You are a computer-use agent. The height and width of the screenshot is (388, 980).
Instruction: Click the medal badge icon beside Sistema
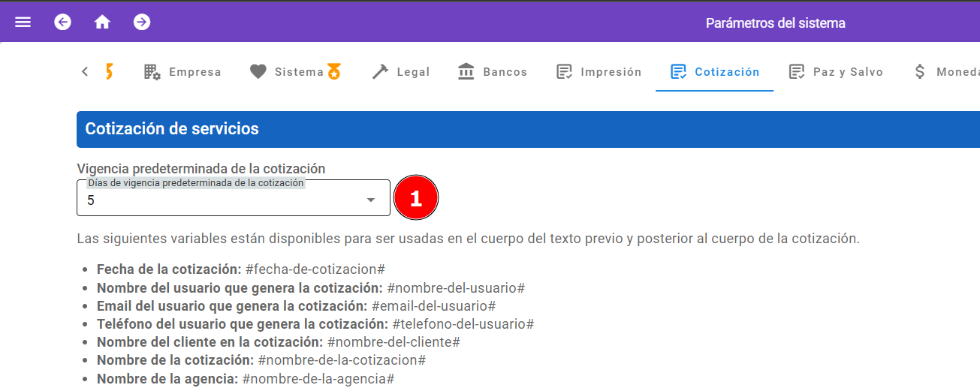point(334,72)
